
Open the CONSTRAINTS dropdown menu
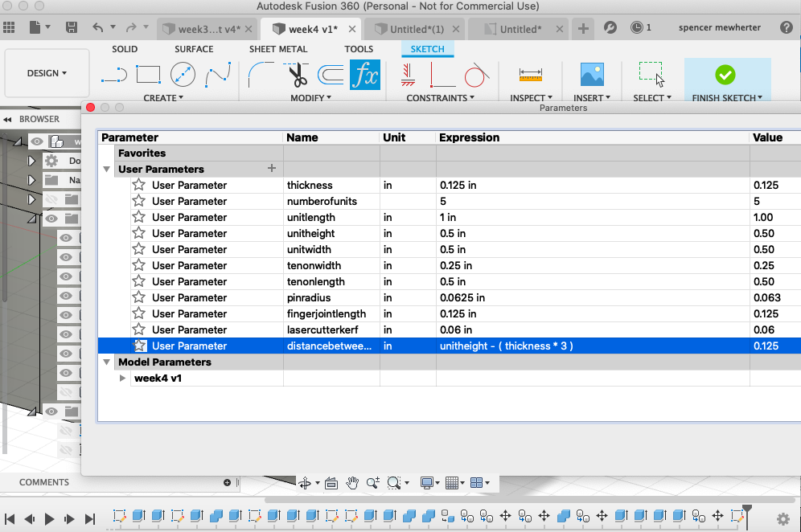[441, 97]
